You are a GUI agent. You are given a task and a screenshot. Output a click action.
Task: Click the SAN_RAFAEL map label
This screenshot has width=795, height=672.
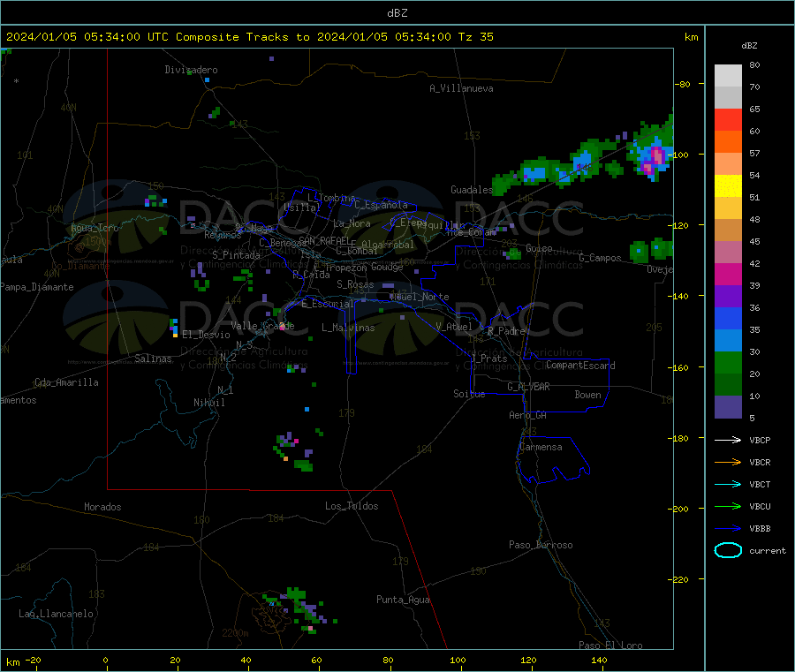(x=324, y=241)
